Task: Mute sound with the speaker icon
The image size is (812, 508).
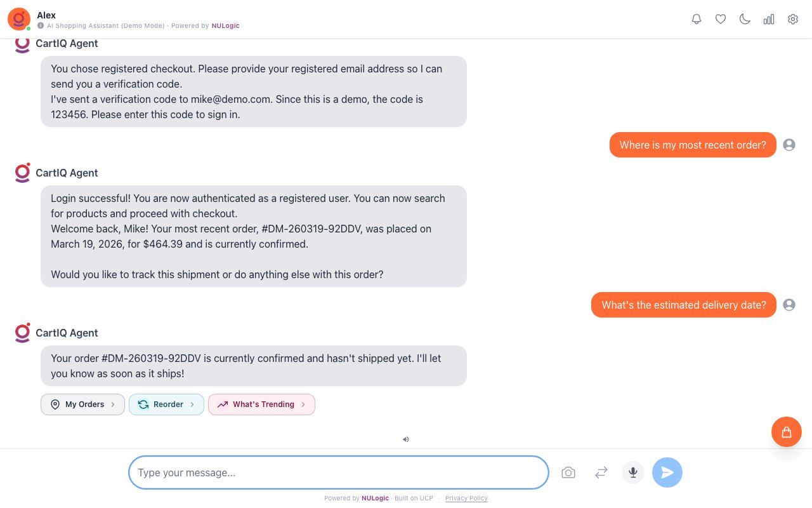Action: [x=406, y=439]
